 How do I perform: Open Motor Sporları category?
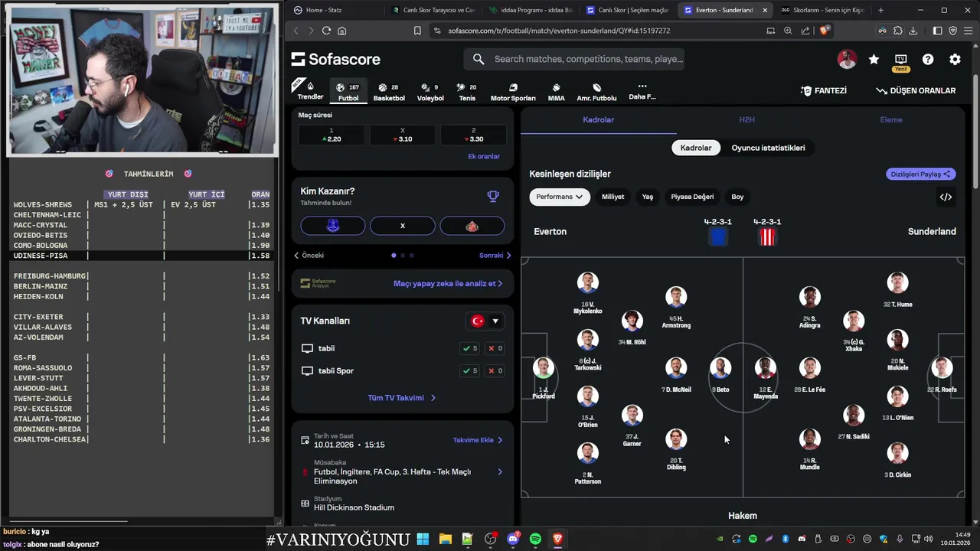pyautogui.click(x=513, y=91)
